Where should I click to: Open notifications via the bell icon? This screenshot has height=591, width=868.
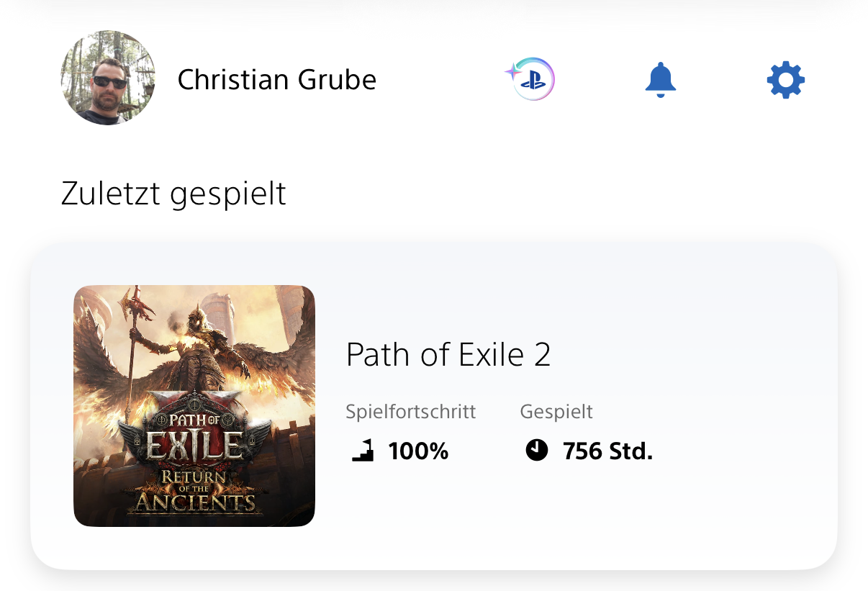[x=660, y=79]
